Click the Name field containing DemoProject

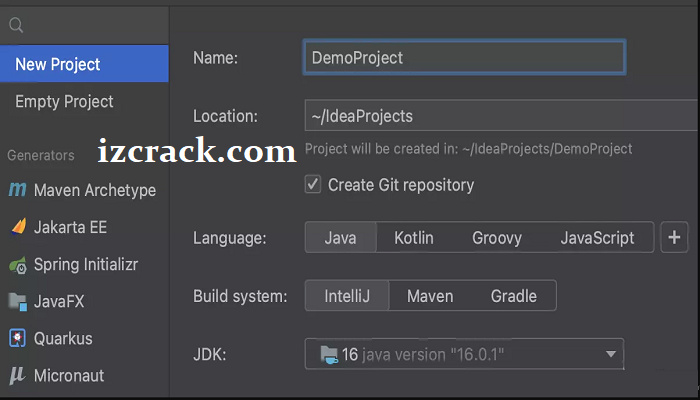pyautogui.click(x=464, y=57)
